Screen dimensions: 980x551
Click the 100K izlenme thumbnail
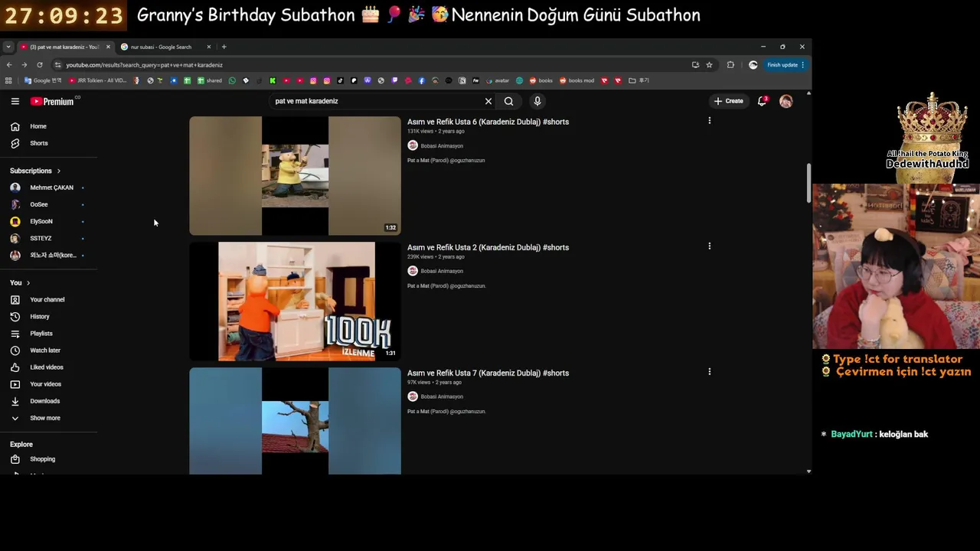295,301
